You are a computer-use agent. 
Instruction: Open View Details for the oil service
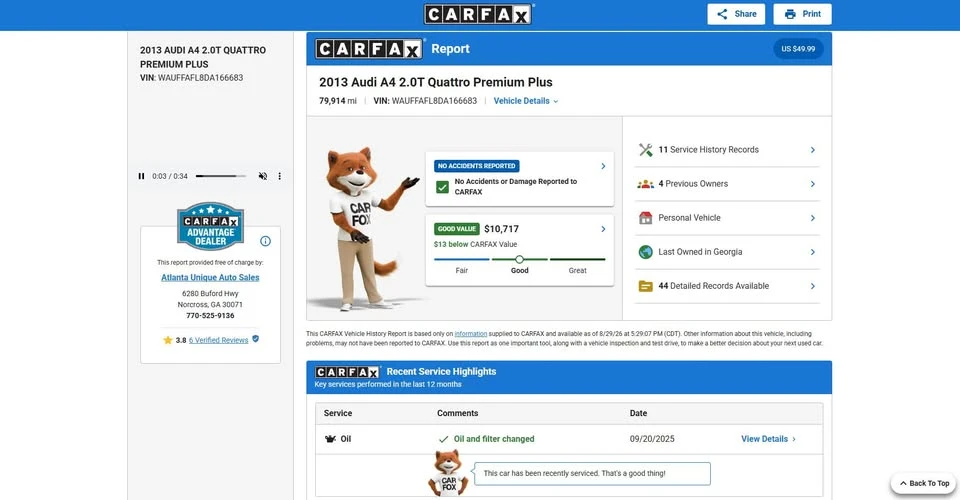click(768, 439)
